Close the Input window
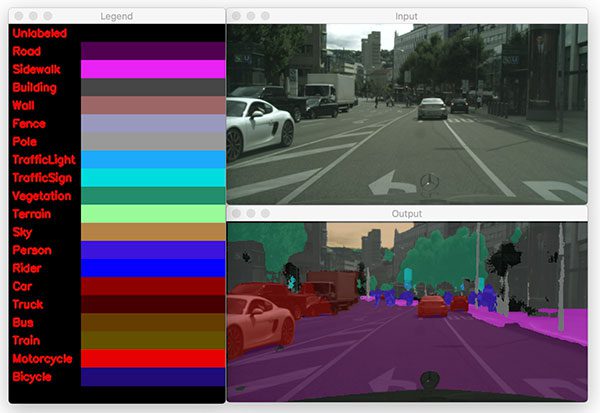The image size is (600, 413). point(236,16)
